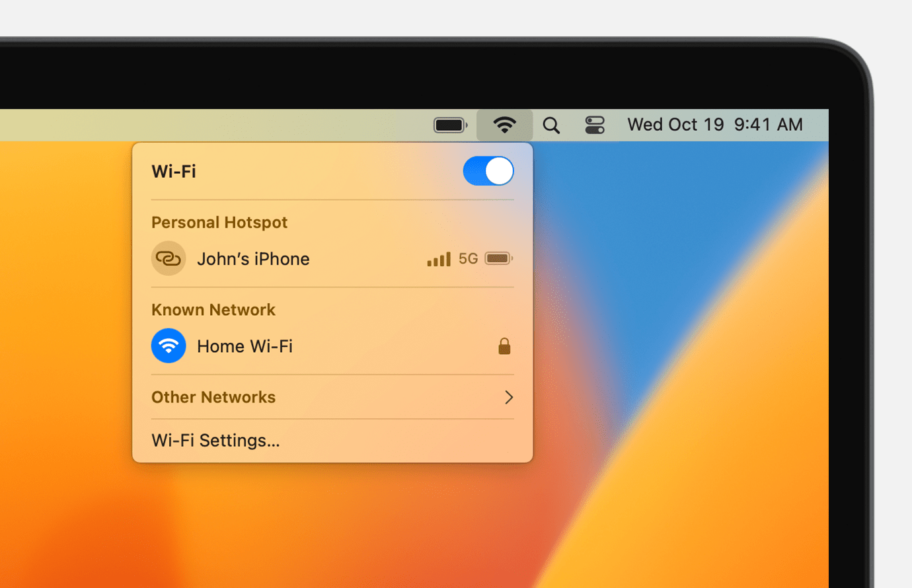Screen dimensions: 912x588
Task: Open Wi-Fi Settings from the menu
Action: (215, 440)
